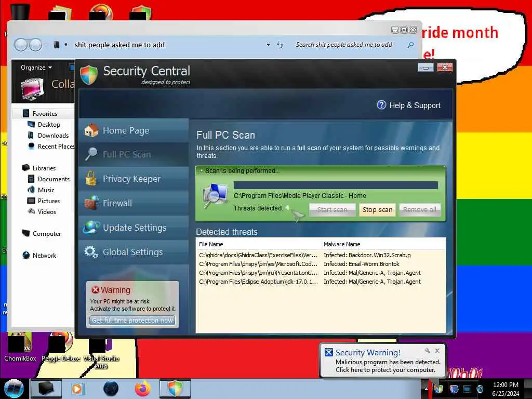Select Full PC Scan in the sidebar

coord(134,155)
